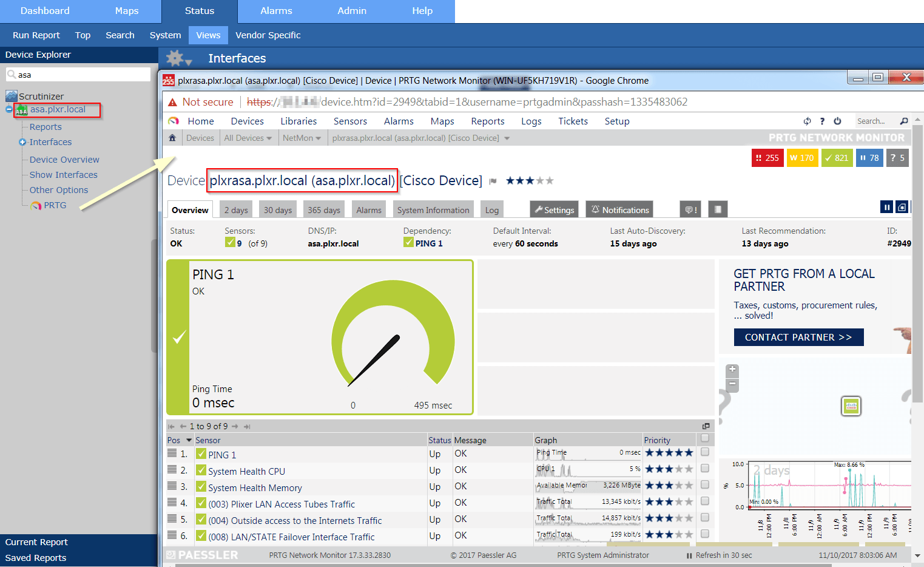Tick the checkbox for System Health Memory row
Image resolution: width=924 pixels, height=567 pixels.
(705, 484)
